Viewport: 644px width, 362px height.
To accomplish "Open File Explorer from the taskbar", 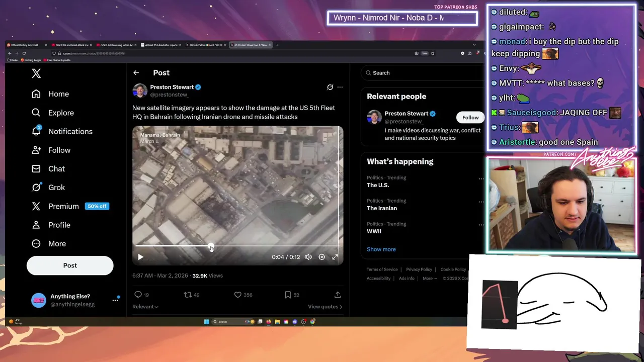I will pyautogui.click(x=277, y=322).
